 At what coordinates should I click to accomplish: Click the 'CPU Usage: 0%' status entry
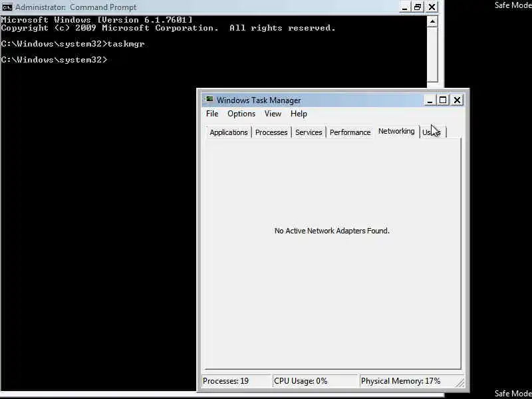(x=315, y=381)
